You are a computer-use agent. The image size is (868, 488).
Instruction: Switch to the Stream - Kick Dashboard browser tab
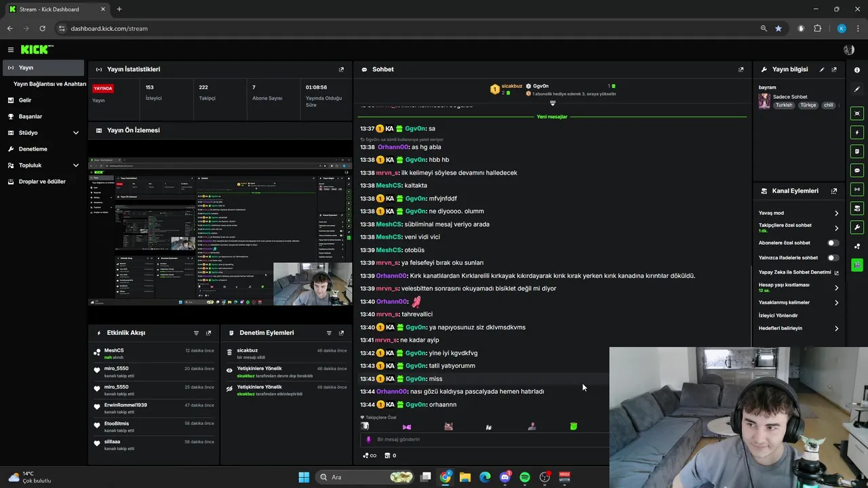pos(57,9)
